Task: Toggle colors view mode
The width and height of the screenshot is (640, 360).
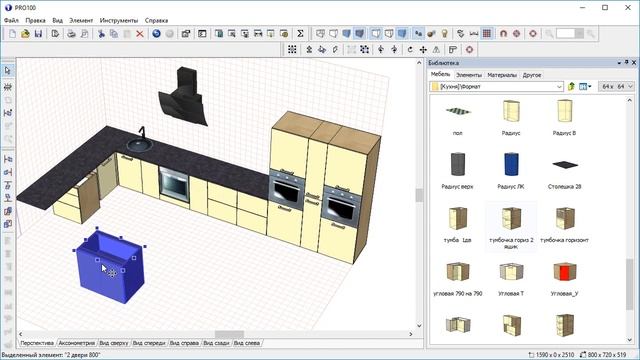Action: (x=347, y=34)
